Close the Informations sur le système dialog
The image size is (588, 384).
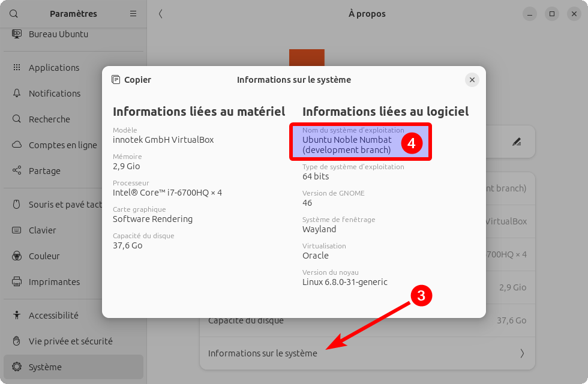pyautogui.click(x=472, y=80)
